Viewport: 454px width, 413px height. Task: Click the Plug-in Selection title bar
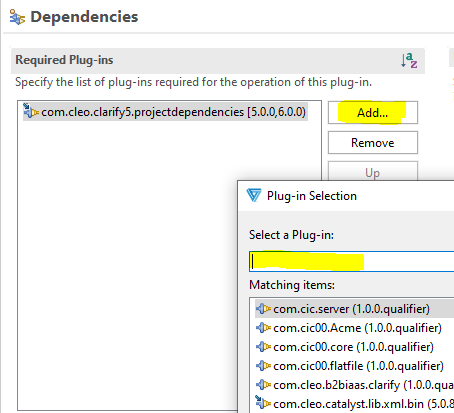pos(346,196)
